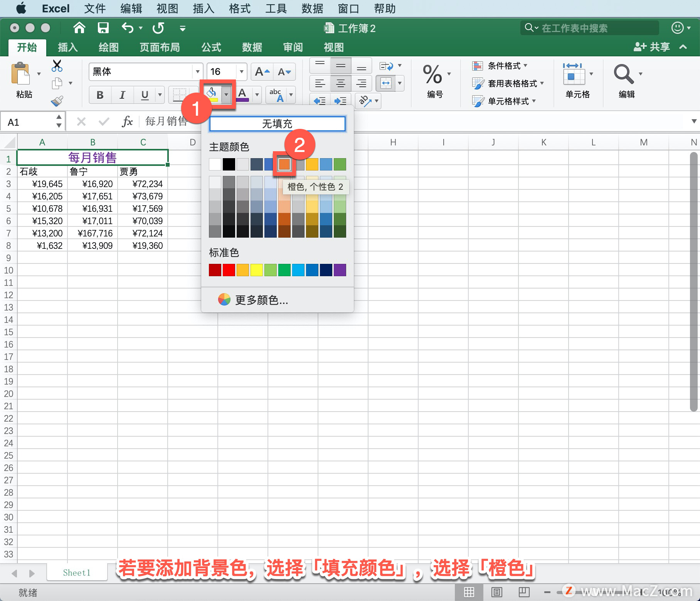Viewport: 700px width, 601px height.
Task: Expand 单元格样式 cell styles menu
Action: [x=504, y=101]
